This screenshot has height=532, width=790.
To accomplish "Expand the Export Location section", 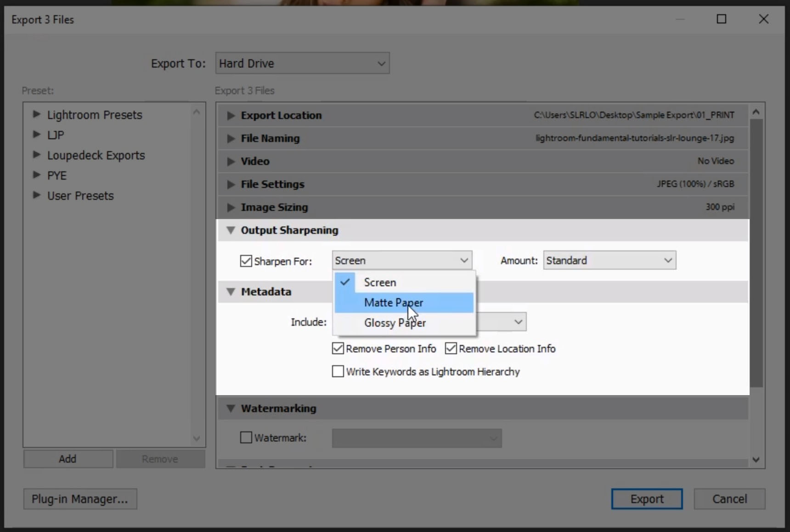I will [231, 115].
